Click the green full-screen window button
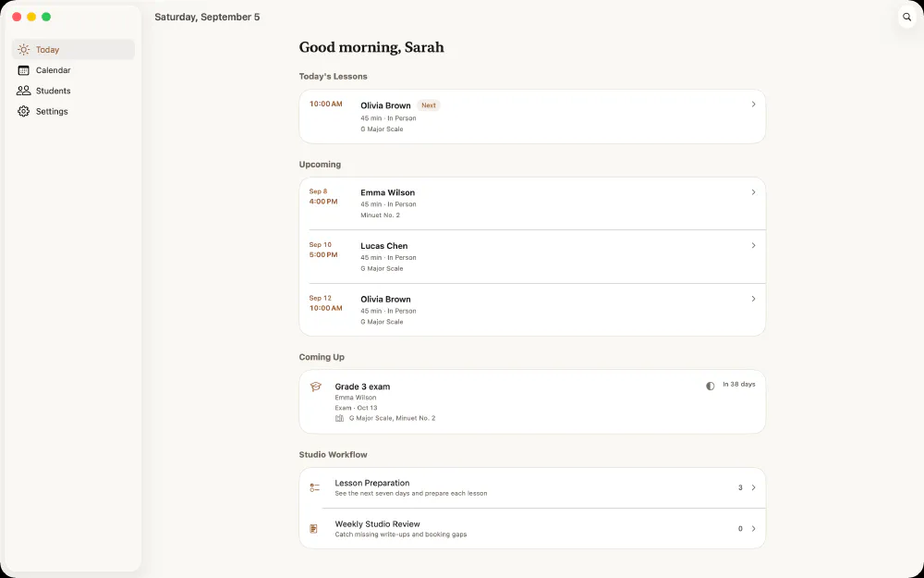The width and height of the screenshot is (924, 578). coord(46,17)
